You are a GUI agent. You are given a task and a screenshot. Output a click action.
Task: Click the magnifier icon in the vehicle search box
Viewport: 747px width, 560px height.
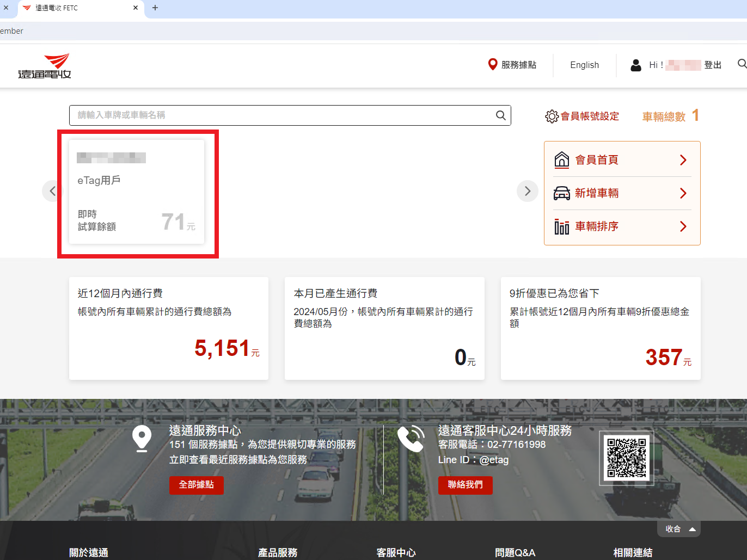pyautogui.click(x=500, y=115)
